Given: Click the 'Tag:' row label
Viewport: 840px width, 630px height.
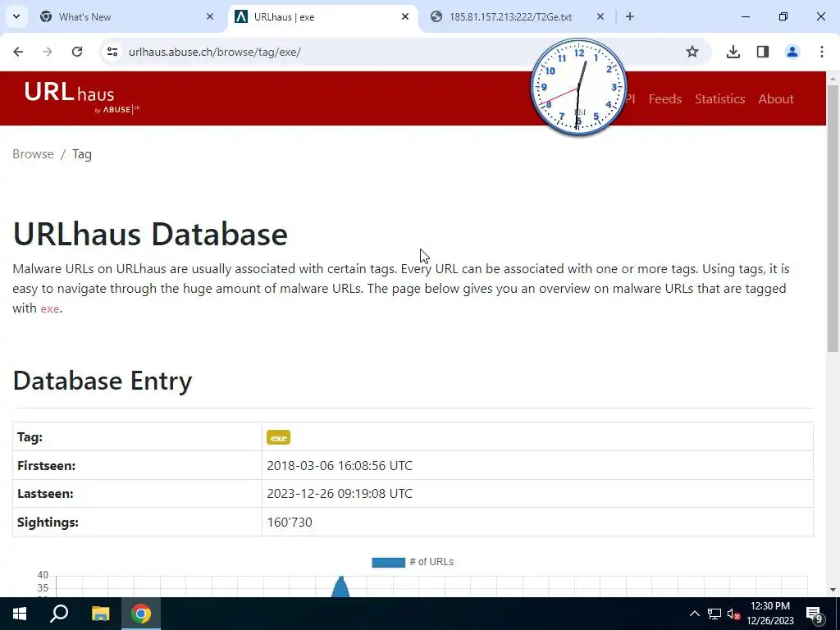Looking at the screenshot, I should 30,438.
